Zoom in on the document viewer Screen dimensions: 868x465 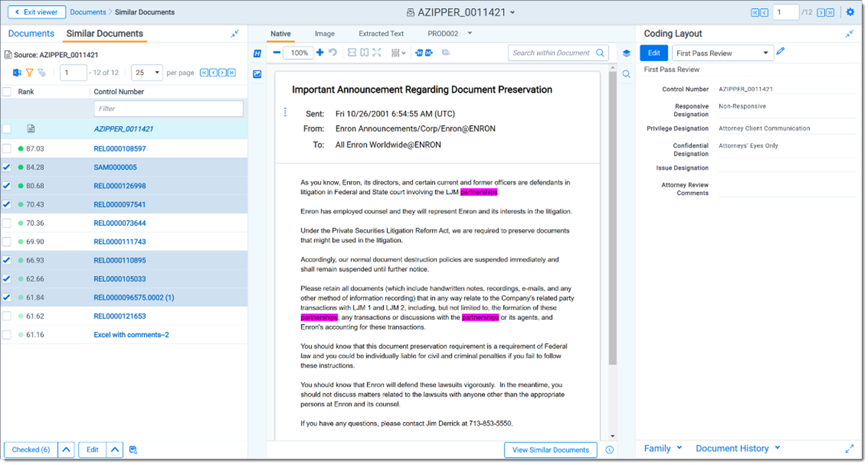(x=320, y=53)
